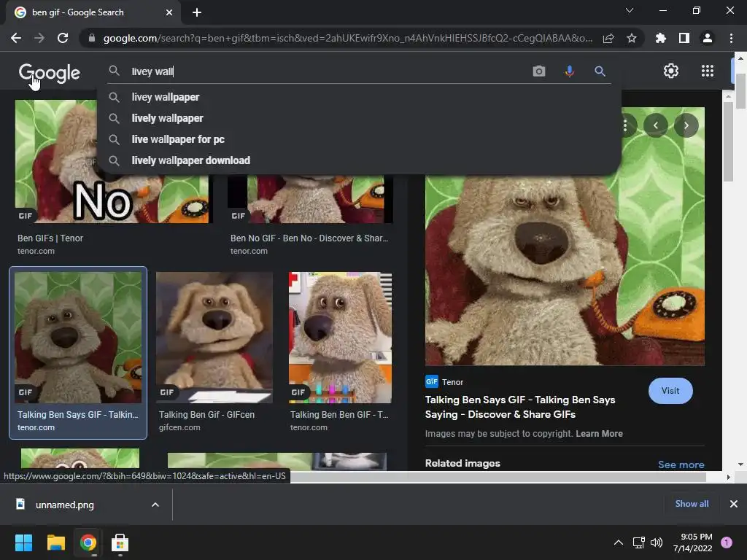Open Ben No GIF thumbnail
This screenshot has width=747, height=560.
click(x=310, y=198)
